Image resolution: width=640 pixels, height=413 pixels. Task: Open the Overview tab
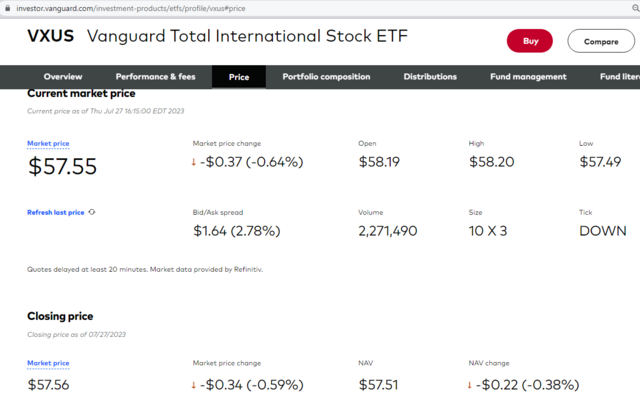tap(63, 77)
